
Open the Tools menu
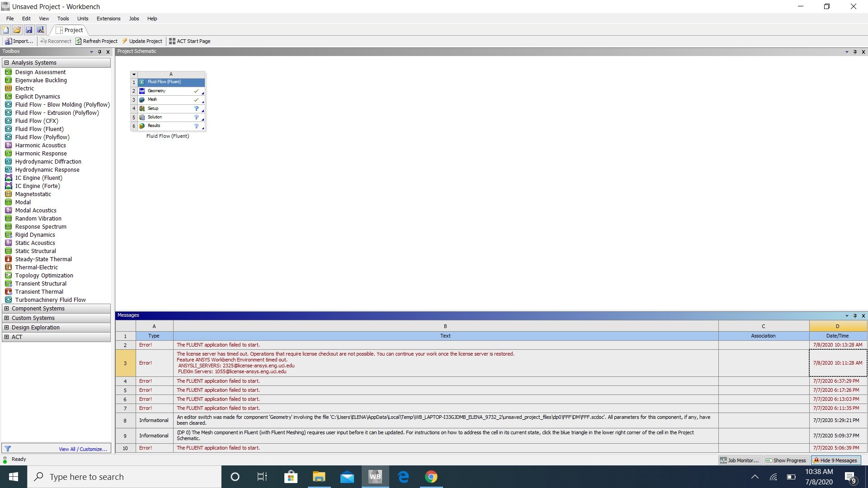(x=63, y=19)
